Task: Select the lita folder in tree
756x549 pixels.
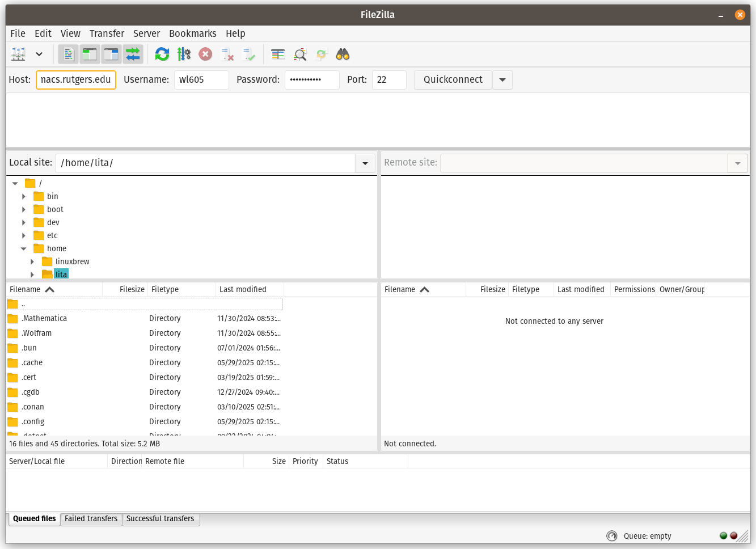Action: [61, 274]
